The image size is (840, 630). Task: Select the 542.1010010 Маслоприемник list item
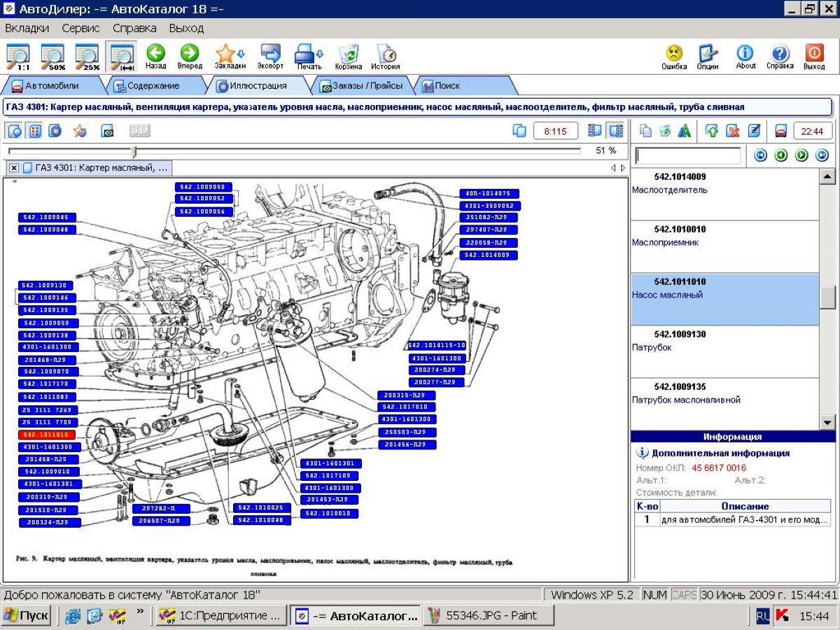click(724, 246)
